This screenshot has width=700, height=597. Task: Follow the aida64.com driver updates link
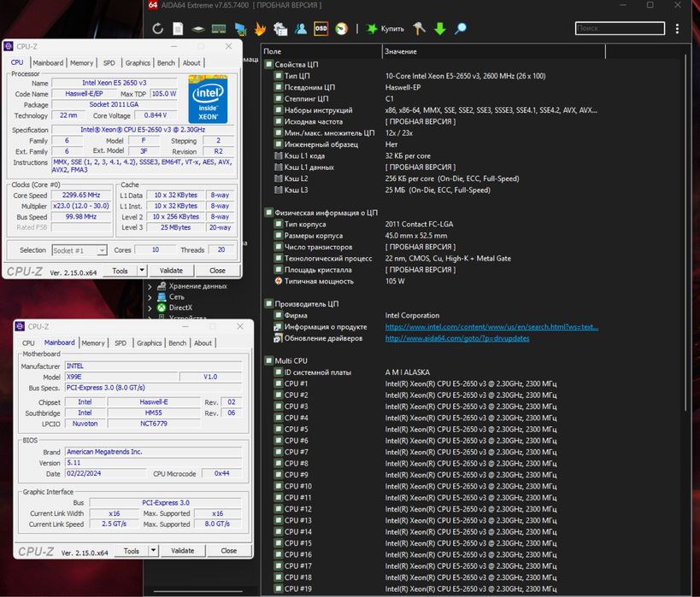click(x=456, y=338)
